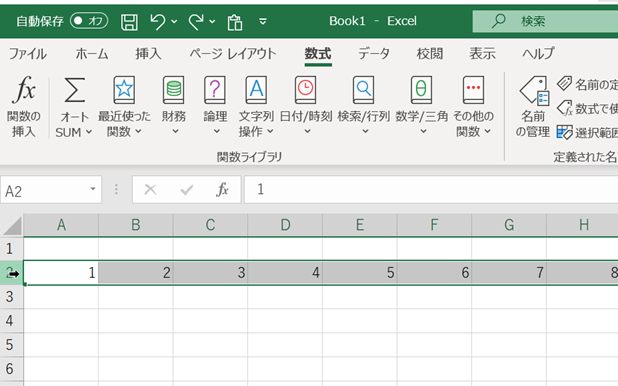Click the Paste clipboard icon in title bar

click(x=235, y=22)
